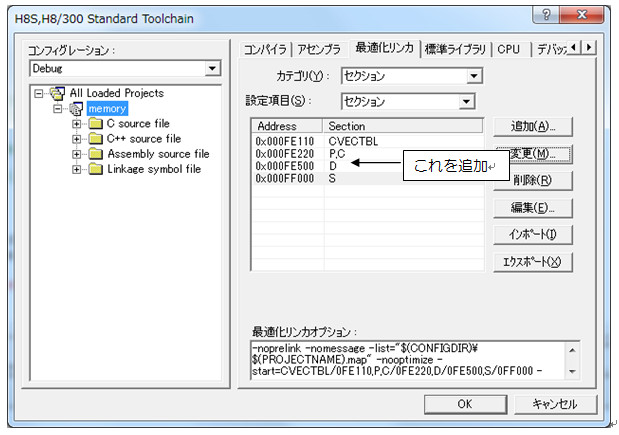Click the All Loaded Projects workspace icon

click(x=57, y=93)
